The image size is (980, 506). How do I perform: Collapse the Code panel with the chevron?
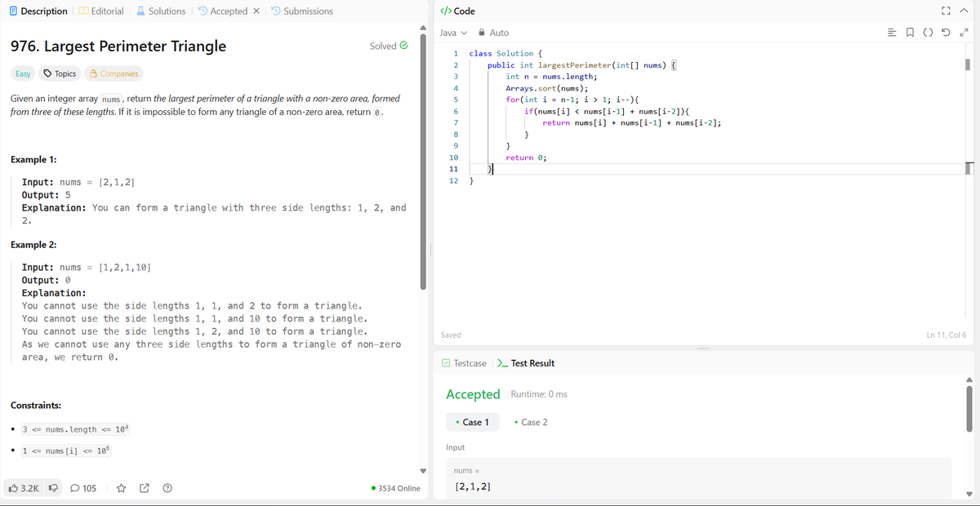coord(965,11)
